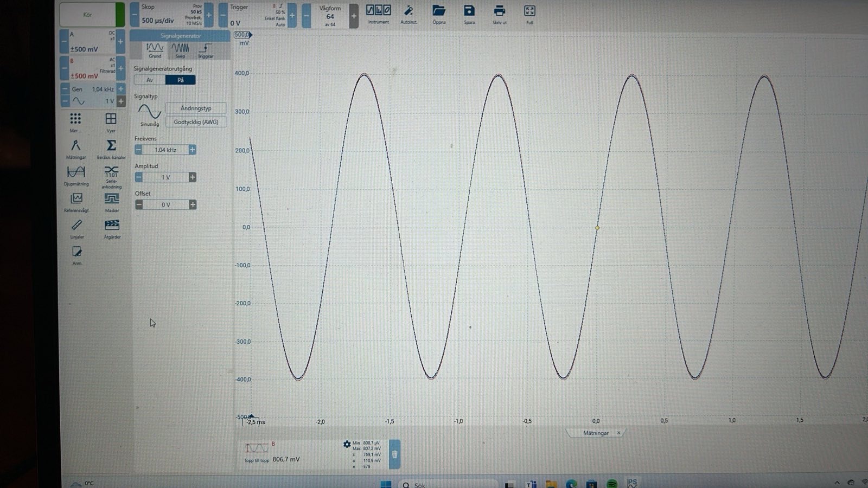Increase Offset with plus button

(193, 204)
